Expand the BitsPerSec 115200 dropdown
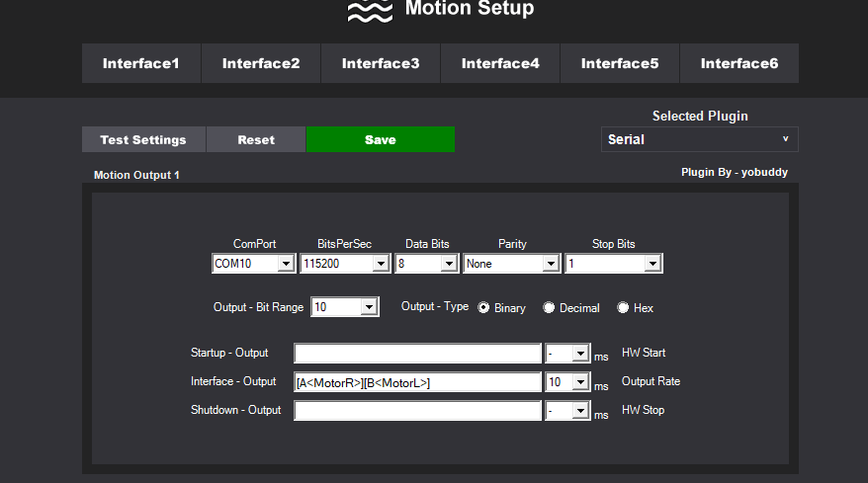This screenshot has width=868, height=483. tap(345, 264)
